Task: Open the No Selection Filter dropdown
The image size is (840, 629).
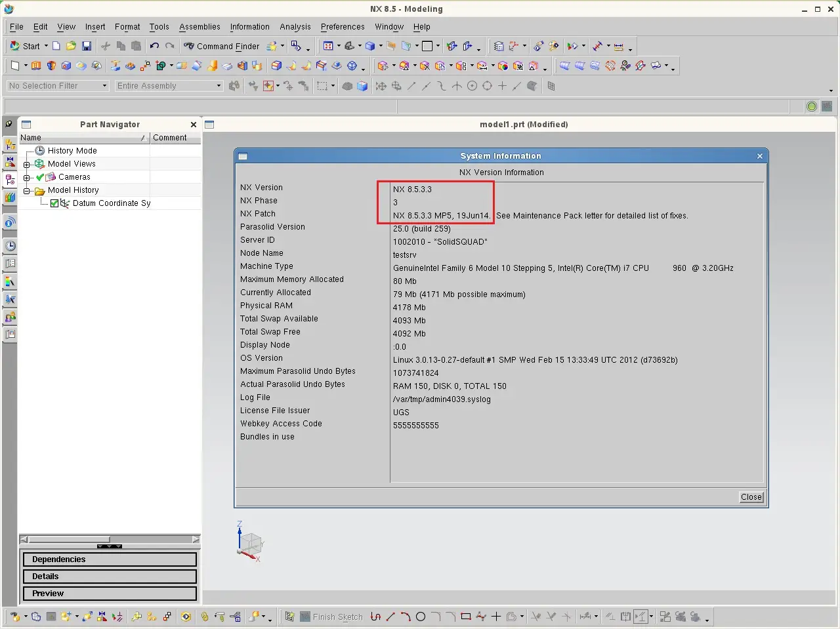Action: (58, 86)
